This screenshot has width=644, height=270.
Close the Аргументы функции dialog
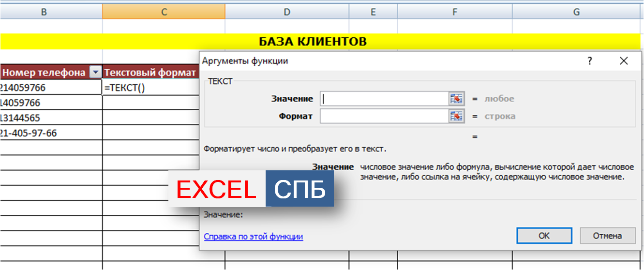coord(623,61)
